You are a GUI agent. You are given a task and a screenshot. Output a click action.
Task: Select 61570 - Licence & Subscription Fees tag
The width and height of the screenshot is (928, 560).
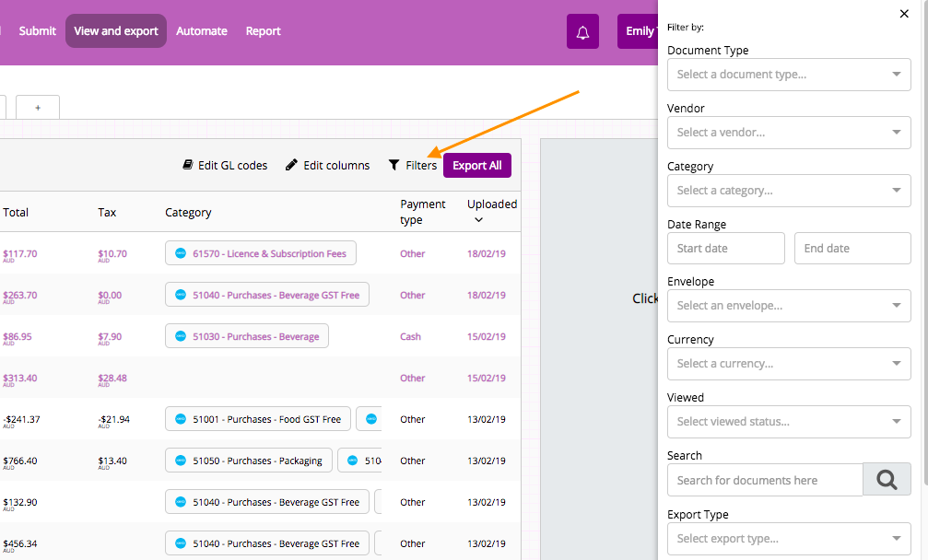click(261, 253)
